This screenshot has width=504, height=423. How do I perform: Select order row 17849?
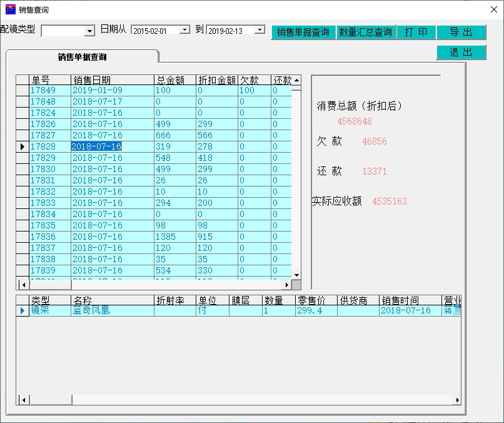click(50, 91)
